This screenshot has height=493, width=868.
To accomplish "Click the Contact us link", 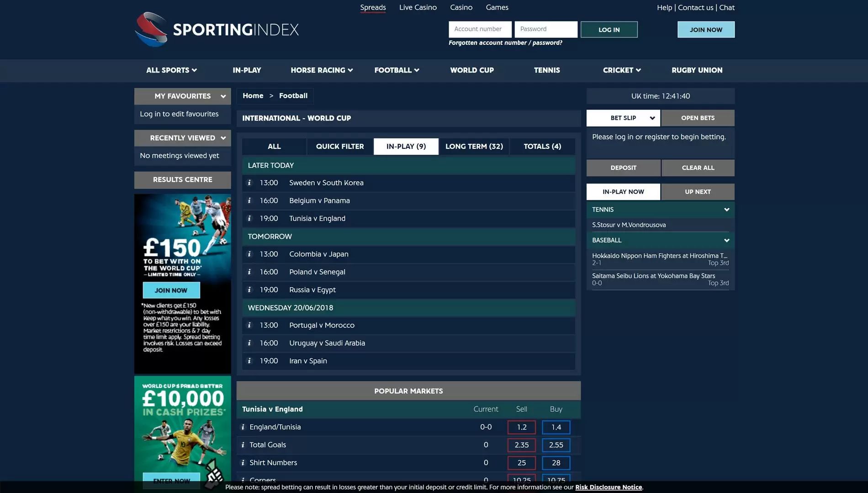I will (695, 7).
